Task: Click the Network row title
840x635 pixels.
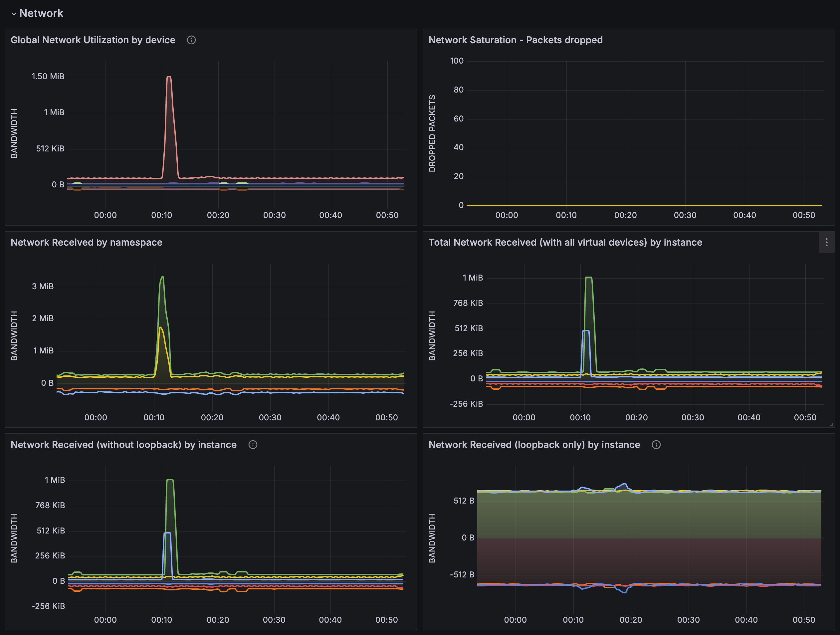Action: pyautogui.click(x=41, y=13)
